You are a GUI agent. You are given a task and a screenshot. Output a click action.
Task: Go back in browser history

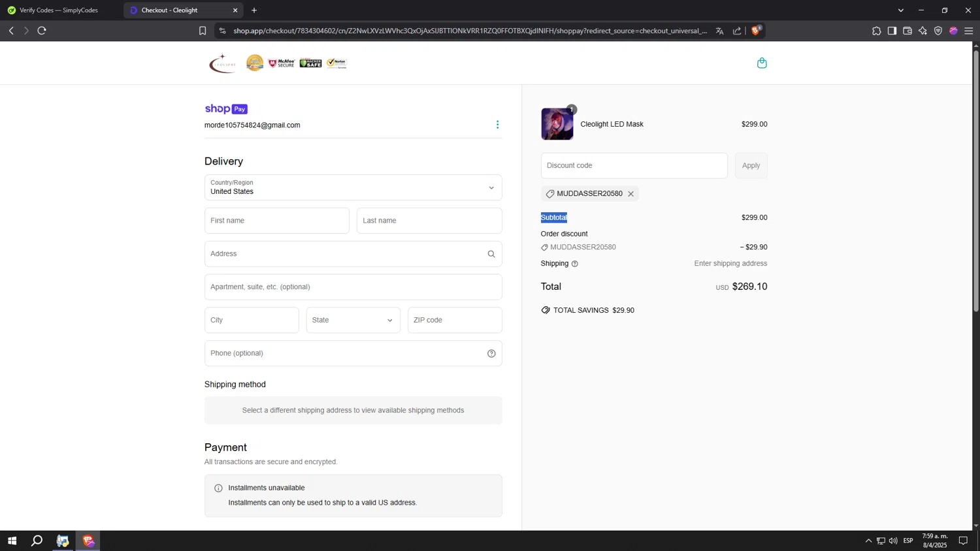point(11,31)
